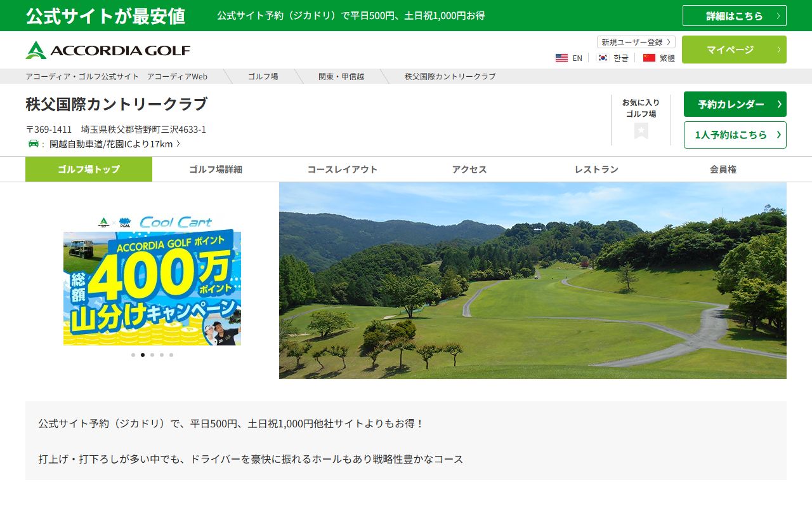This screenshot has height=508, width=812.
Task: Click the 400万ポイント campaign banner
Action: click(x=152, y=280)
